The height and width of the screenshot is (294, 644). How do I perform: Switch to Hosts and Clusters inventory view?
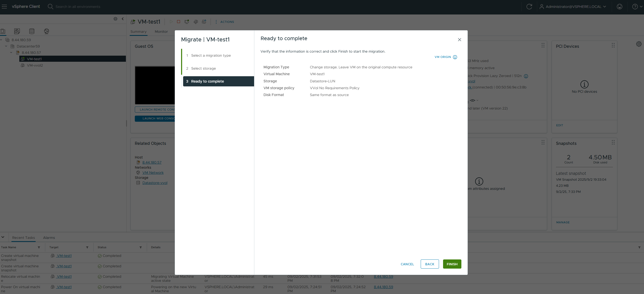pyautogui.click(x=3, y=31)
